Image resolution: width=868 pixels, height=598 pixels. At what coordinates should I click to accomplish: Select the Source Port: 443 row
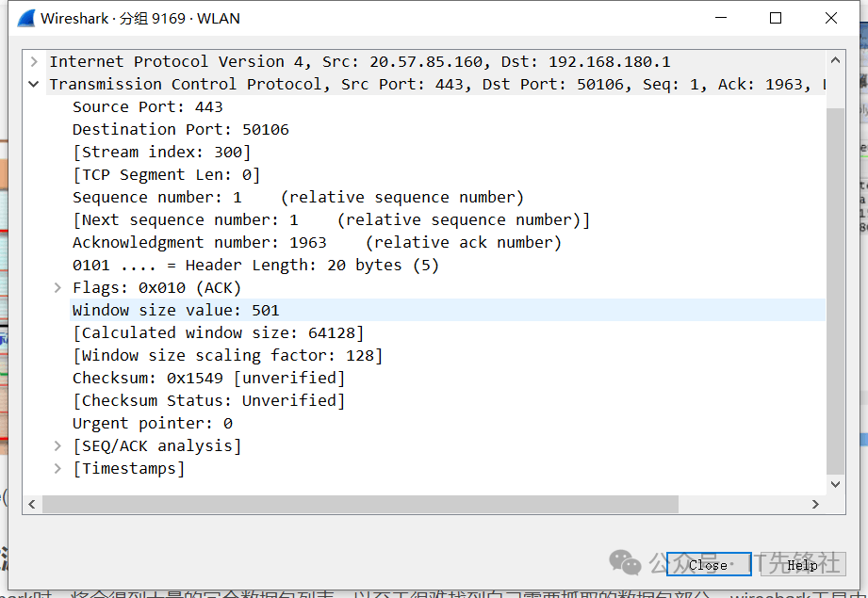click(147, 107)
